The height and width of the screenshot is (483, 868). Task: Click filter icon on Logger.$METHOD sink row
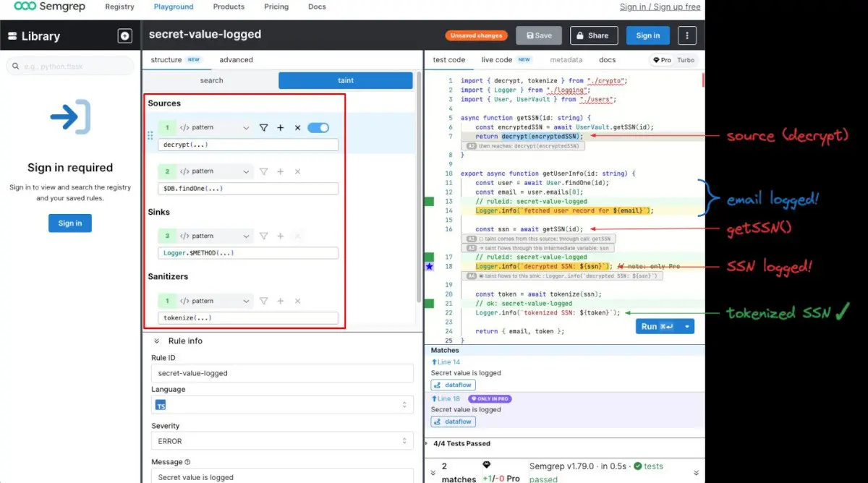coord(263,236)
